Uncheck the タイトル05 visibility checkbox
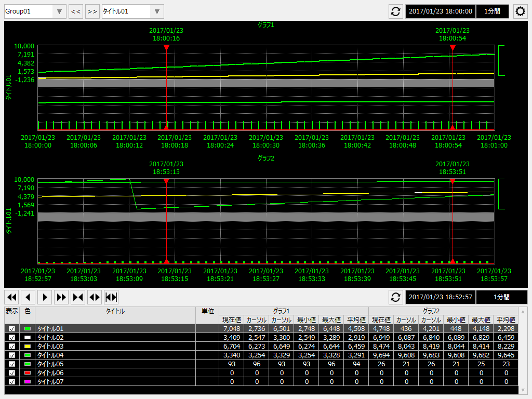The width and height of the screenshot is (532, 399). click(11, 364)
